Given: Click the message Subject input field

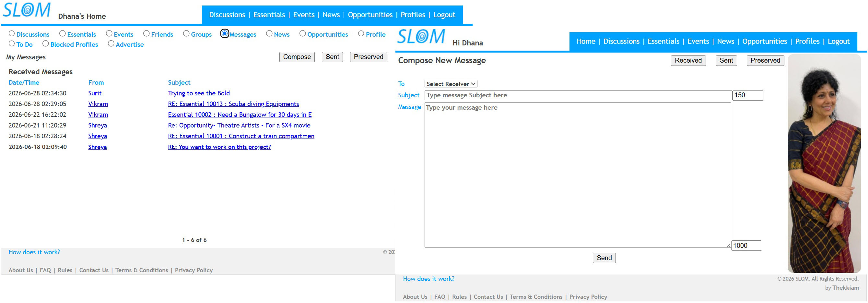Looking at the screenshot, I should 578,95.
